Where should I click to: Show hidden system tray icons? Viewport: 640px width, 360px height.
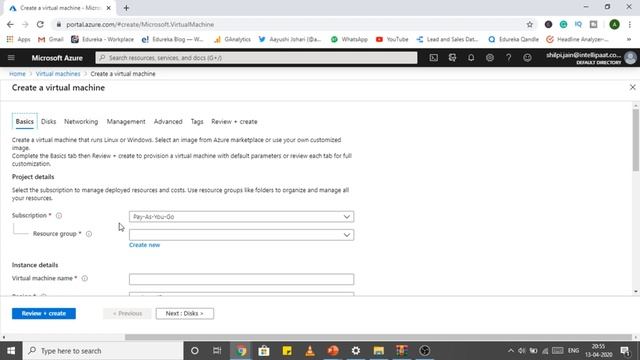511,351
